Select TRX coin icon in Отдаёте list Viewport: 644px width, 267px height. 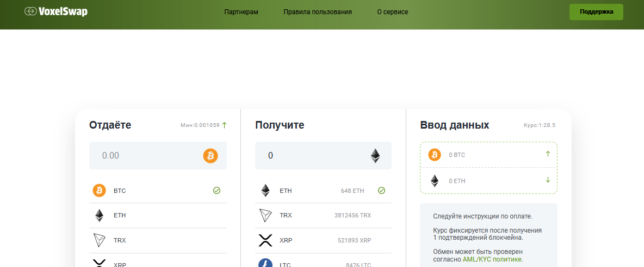99,240
